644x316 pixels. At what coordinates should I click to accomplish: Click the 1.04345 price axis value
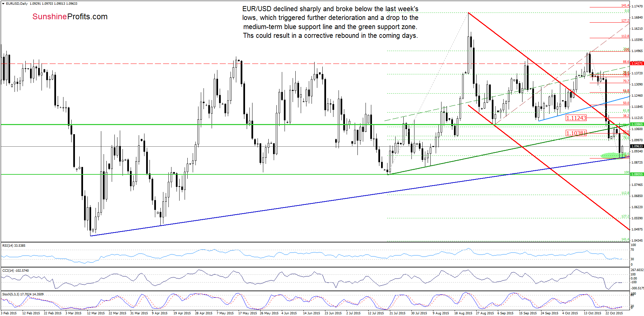point(637,241)
